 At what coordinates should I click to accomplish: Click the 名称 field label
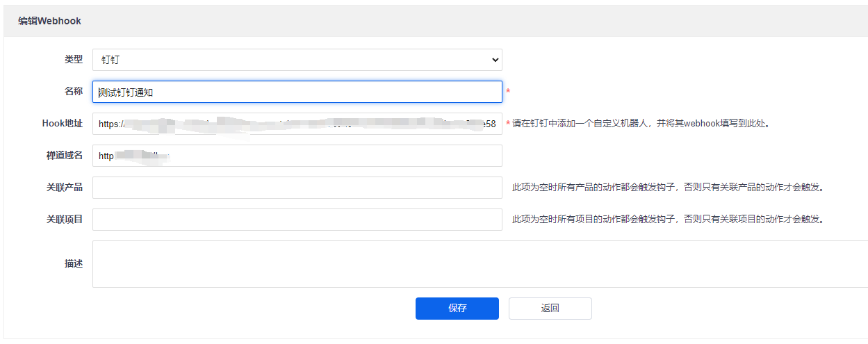[x=73, y=92]
